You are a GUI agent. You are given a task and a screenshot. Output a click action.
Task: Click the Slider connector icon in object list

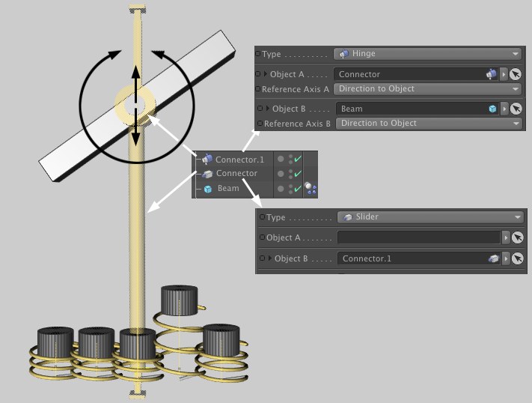[207, 174]
